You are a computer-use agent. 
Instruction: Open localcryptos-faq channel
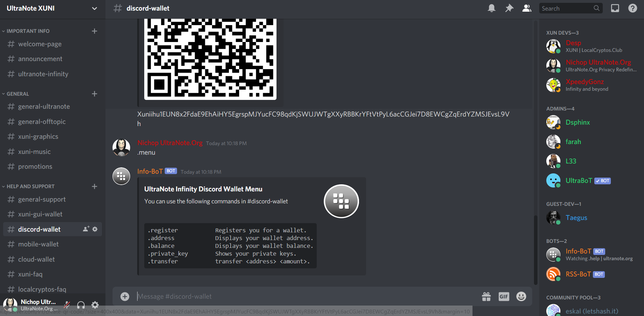(x=52, y=290)
